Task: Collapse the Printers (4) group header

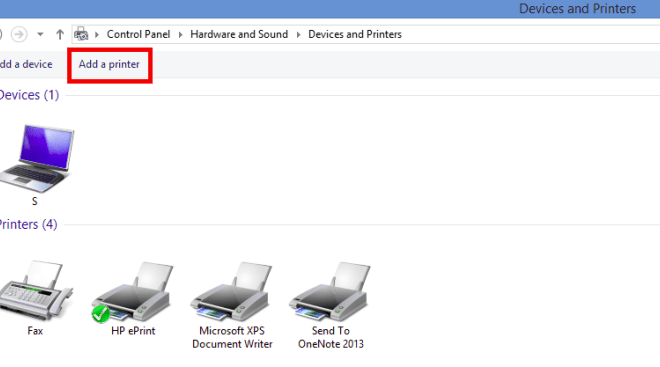Action: click(x=29, y=224)
